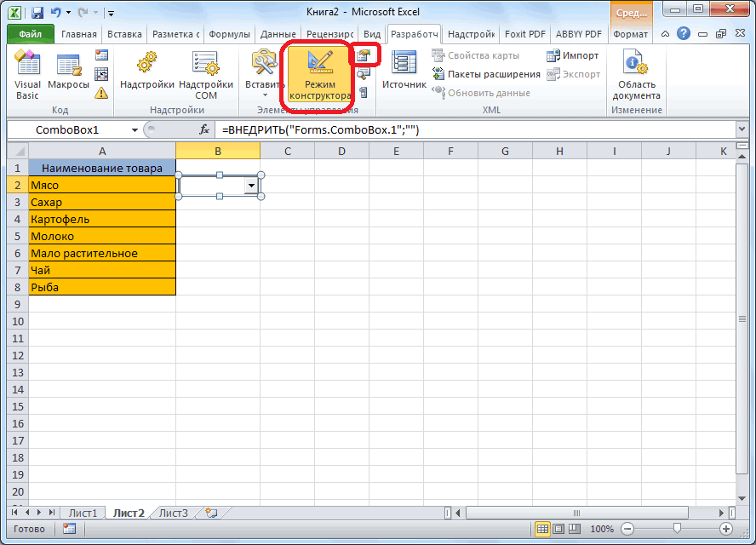Open the Файл menu button
Viewport: 756px width, 545px height.
coord(30,34)
